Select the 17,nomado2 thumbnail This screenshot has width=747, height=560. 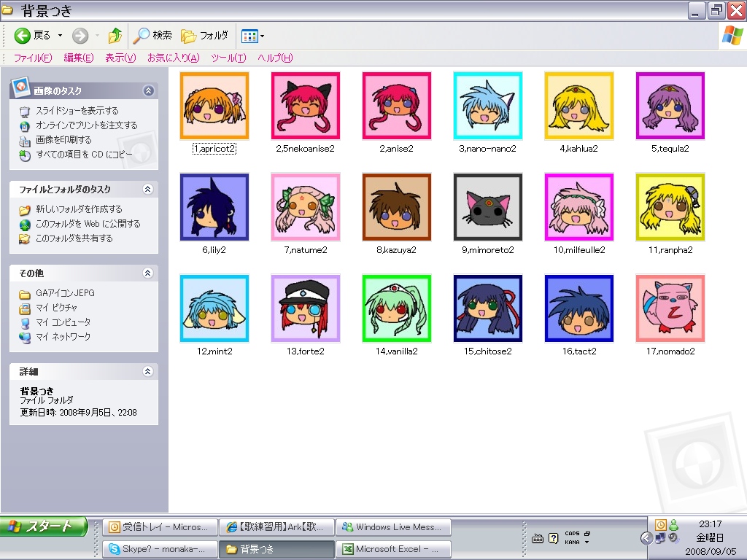(670, 308)
